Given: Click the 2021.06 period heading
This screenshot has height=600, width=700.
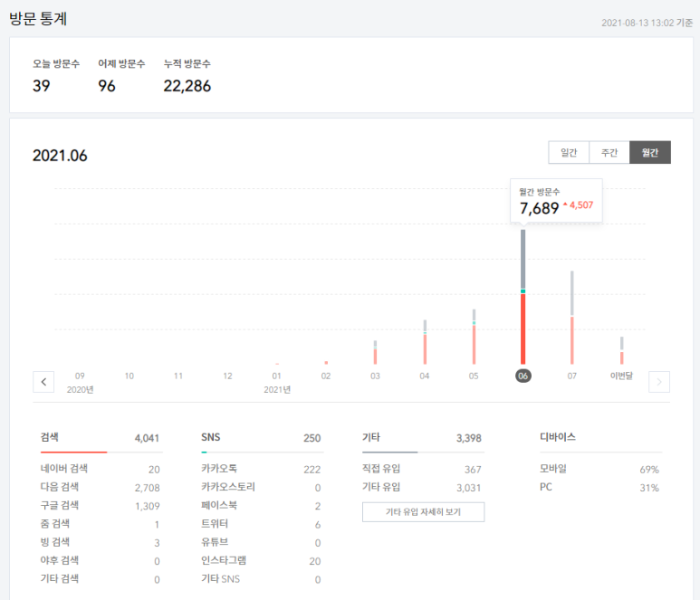Looking at the screenshot, I should (x=60, y=156).
